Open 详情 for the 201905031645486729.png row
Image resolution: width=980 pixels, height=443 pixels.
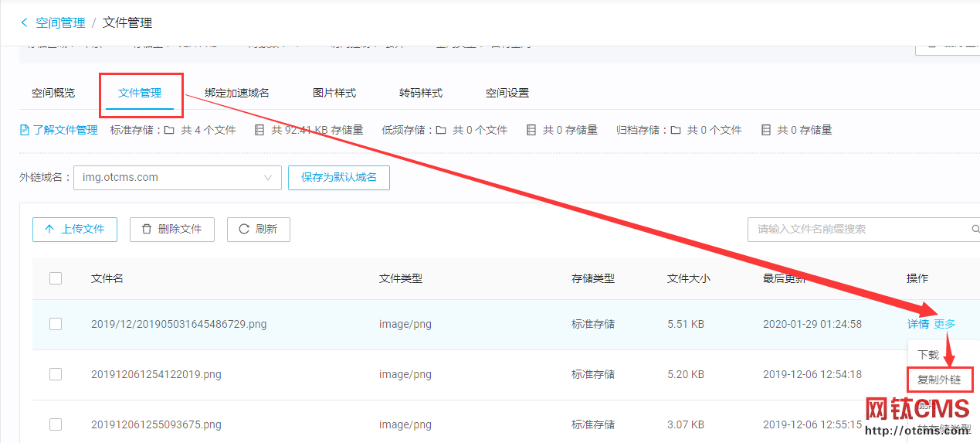[917, 324]
